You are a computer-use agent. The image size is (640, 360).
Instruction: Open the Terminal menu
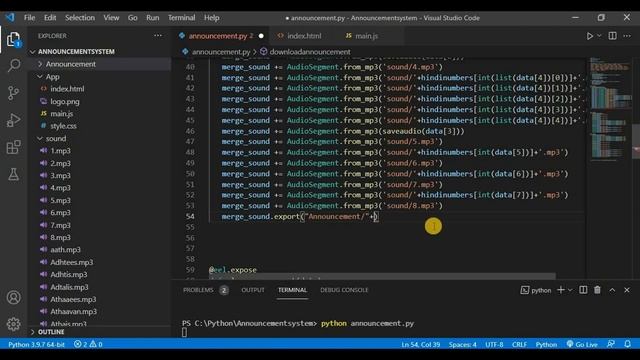point(181,18)
